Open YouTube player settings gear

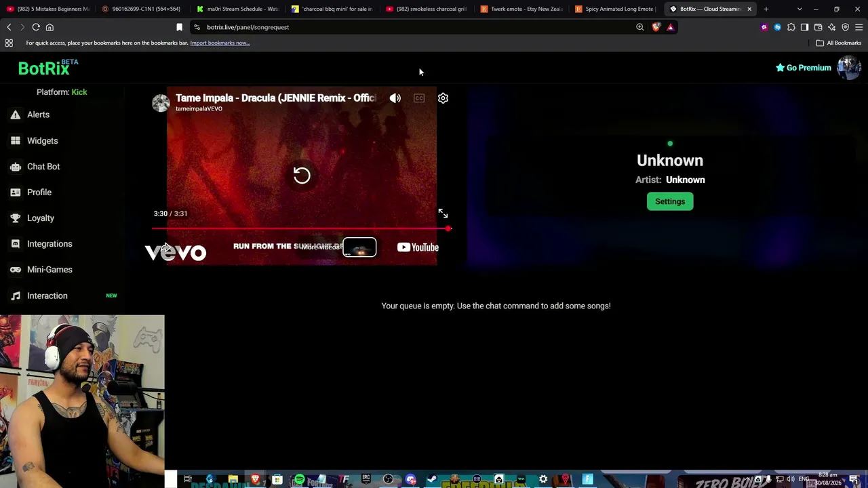[443, 98]
